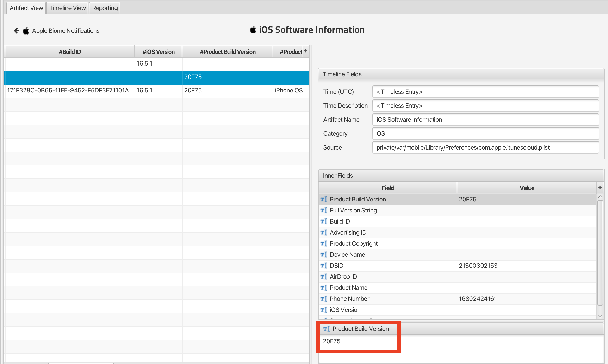Sort by #iOS Version column header

coord(158,52)
